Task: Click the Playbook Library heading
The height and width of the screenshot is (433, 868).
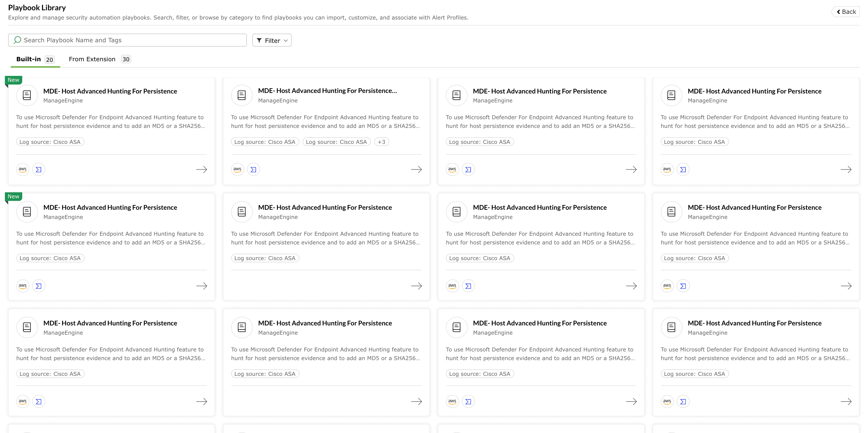Action: (x=37, y=7)
